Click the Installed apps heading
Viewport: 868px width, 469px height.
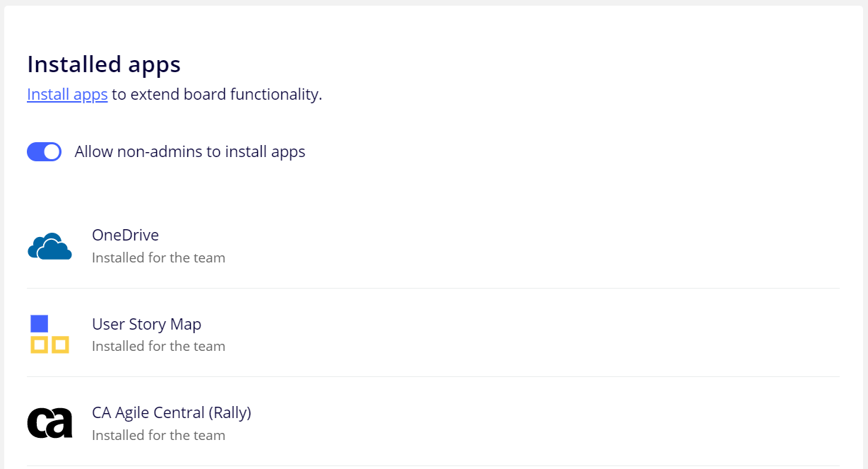[x=104, y=64]
